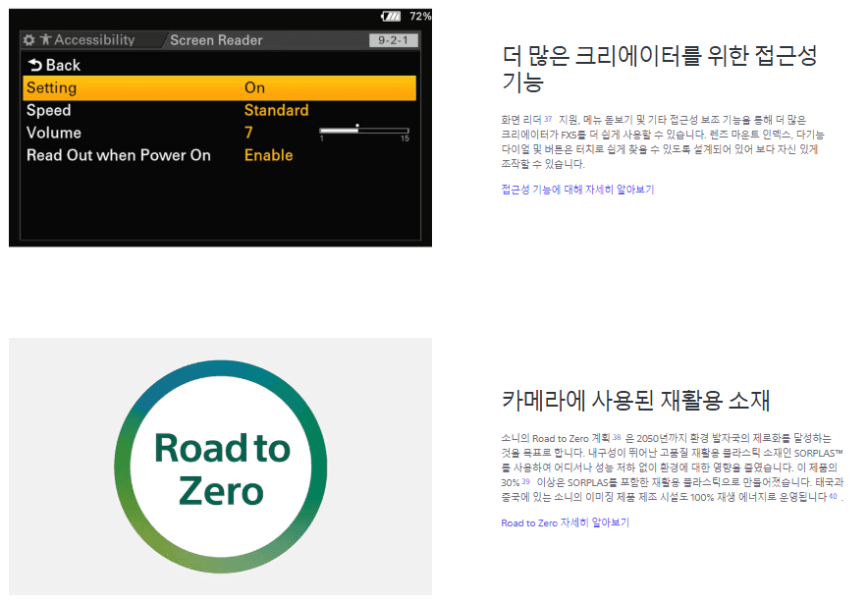
Task: Click the Road to Zero logo image
Action: tap(220, 467)
